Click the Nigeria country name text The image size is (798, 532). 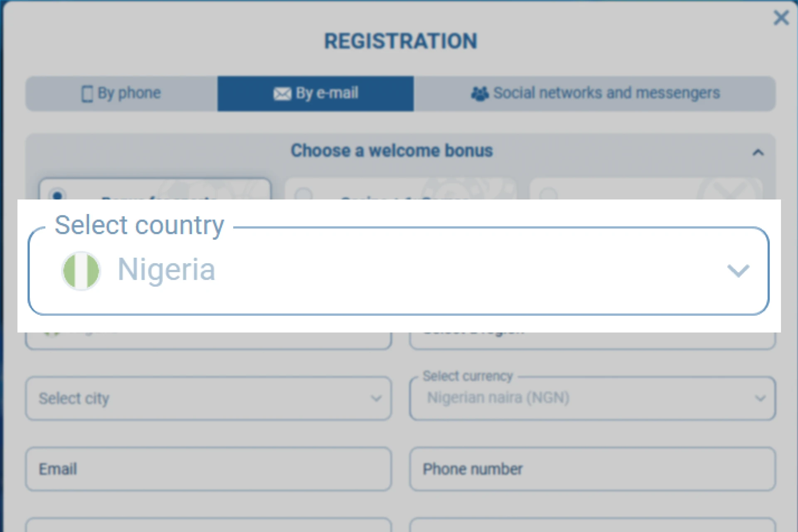point(166,270)
